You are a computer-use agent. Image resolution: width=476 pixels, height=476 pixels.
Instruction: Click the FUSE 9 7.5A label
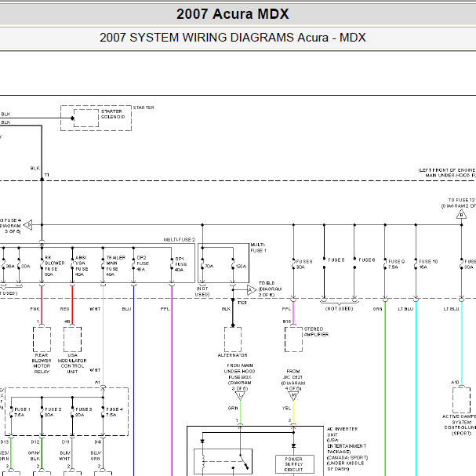[x=396, y=264]
